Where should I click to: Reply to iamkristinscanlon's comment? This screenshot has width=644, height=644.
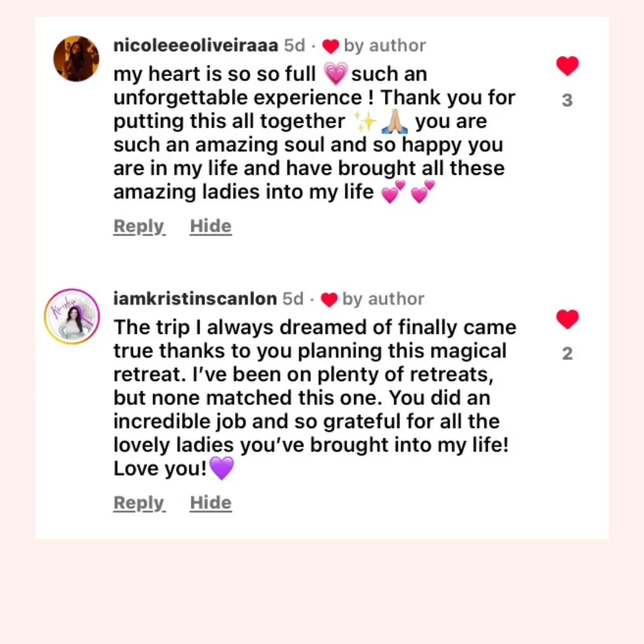[x=138, y=503]
